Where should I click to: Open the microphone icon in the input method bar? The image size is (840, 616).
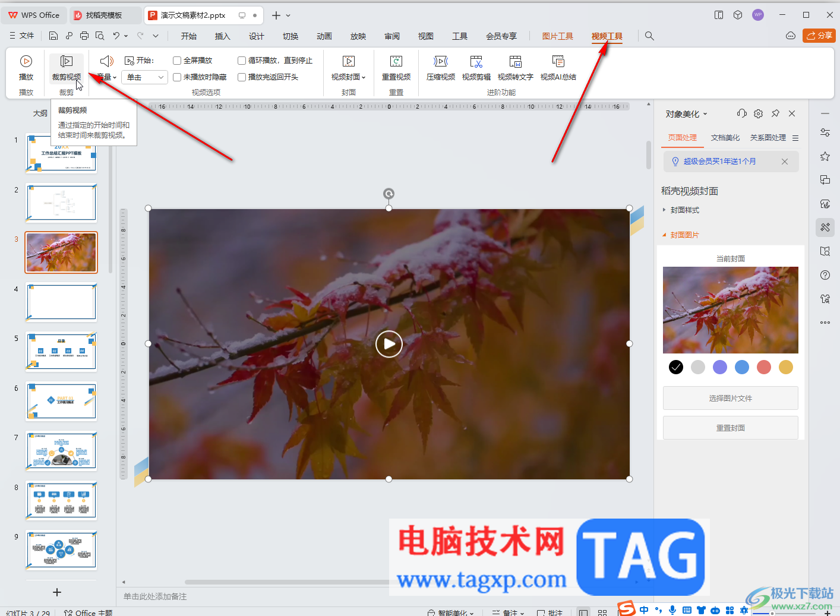(672, 610)
